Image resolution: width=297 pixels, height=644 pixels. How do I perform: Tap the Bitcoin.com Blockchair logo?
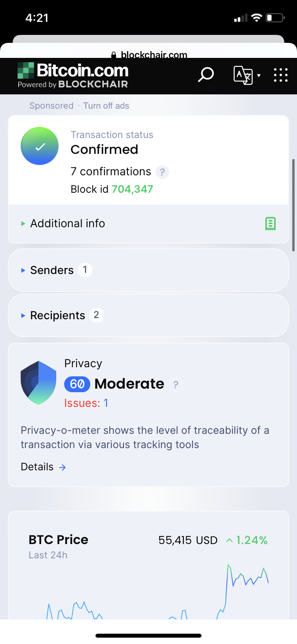point(73,75)
